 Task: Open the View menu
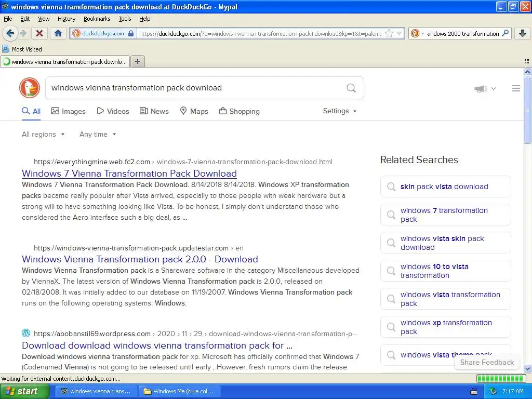pyautogui.click(x=44, y=19)
